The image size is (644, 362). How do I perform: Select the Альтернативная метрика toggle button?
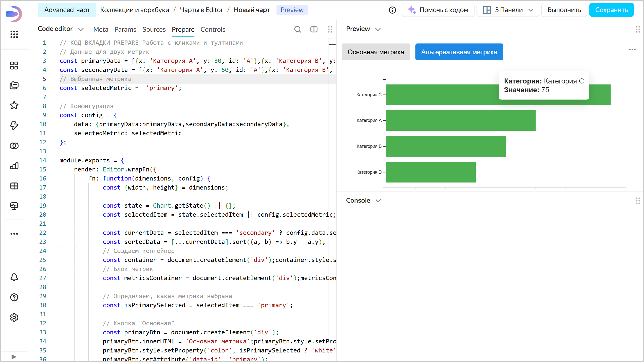(x=459, y=52)
